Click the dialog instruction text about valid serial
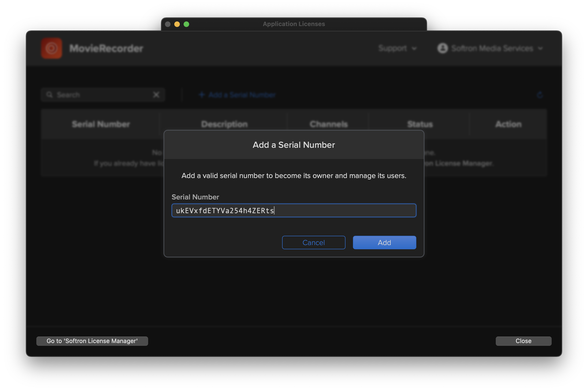Screen dimensions: 588x391 [294, 175]
